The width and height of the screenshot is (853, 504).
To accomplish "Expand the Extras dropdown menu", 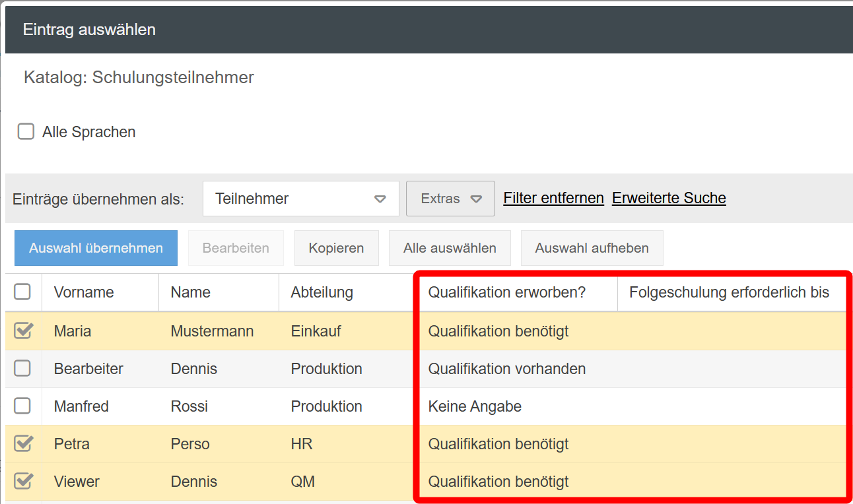I will (x=450, y=199).
